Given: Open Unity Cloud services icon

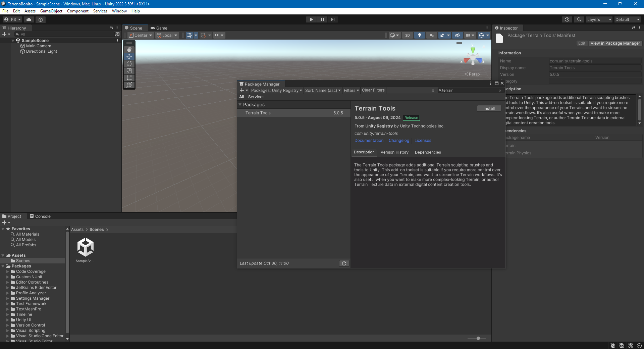Looking at the screenshot, I should tap(29, 19).
